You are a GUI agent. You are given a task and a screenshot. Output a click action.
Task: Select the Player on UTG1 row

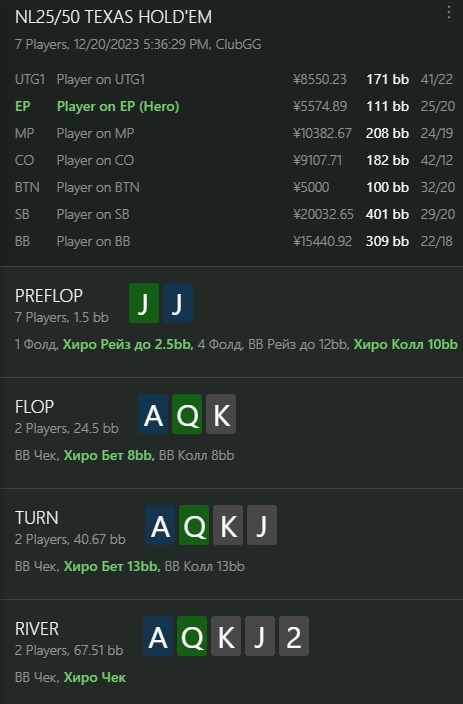coord(234,79)
